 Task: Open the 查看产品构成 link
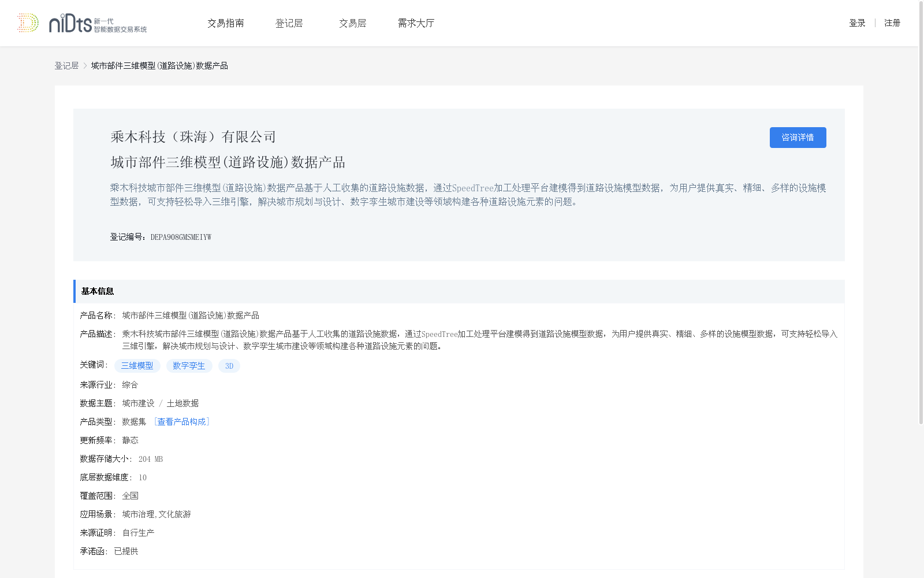click(x=181, y=422)
